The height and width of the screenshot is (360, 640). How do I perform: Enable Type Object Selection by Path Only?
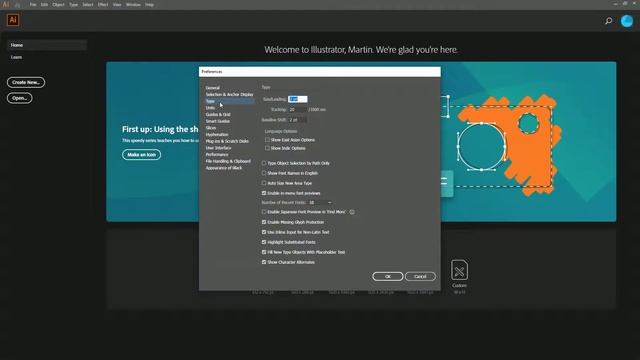tap(264, 163)
